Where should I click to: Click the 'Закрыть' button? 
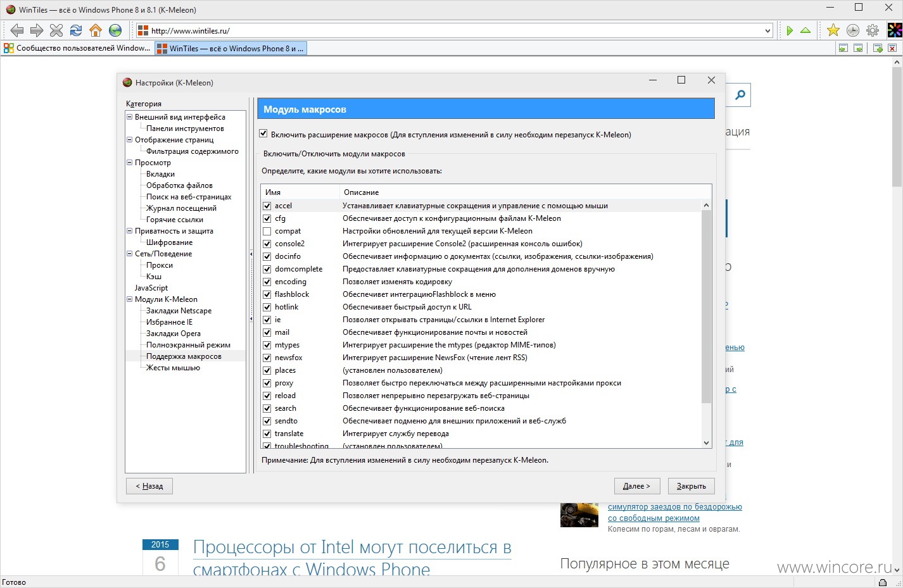[x=691, y=486]
